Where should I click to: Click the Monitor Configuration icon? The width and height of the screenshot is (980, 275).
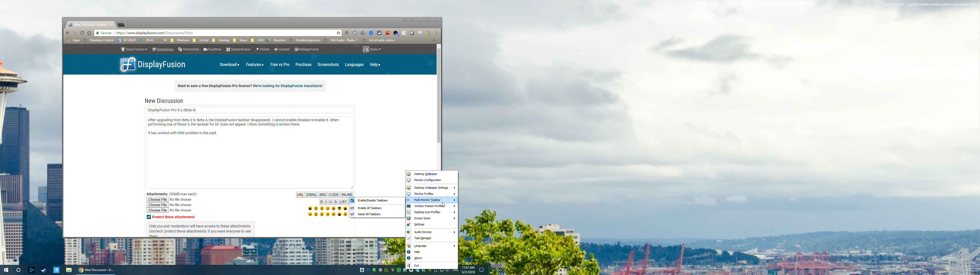pos(409,180)
